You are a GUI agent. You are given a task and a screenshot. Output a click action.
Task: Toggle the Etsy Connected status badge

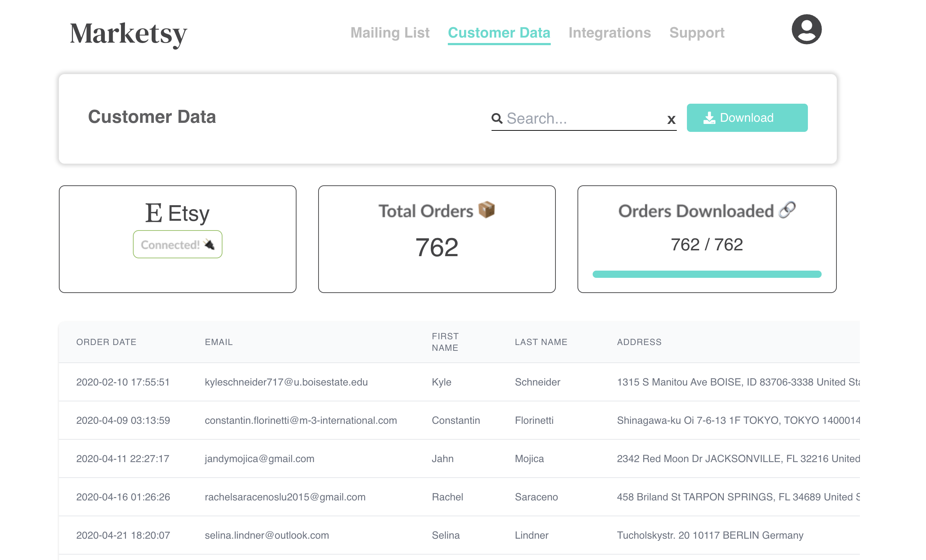[177, 244]
